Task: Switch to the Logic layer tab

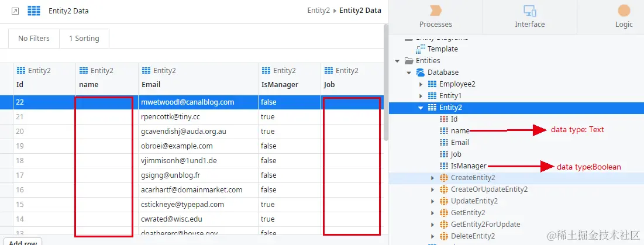Action: (624, 17)
